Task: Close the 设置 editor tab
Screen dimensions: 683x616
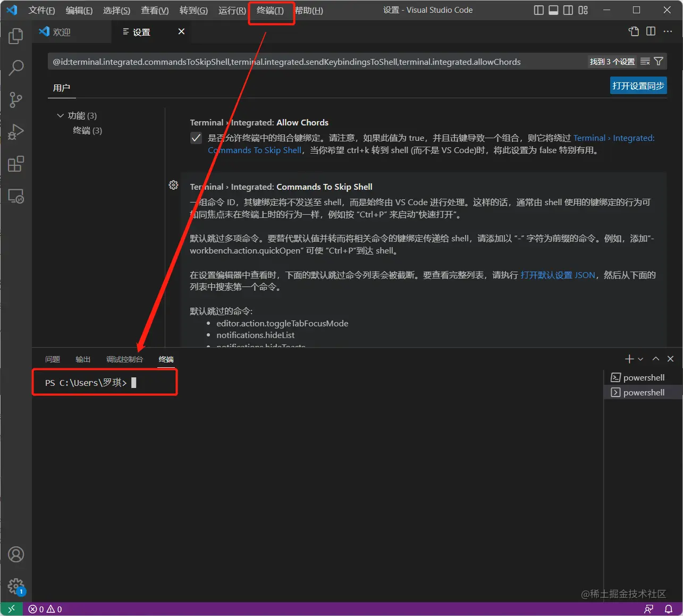Action: tap(181, 32)
